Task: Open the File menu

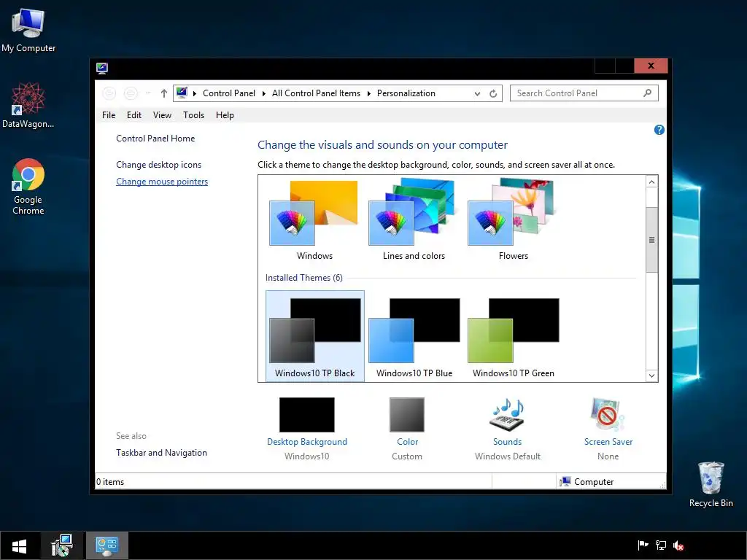Action: [x=109, y=115]
